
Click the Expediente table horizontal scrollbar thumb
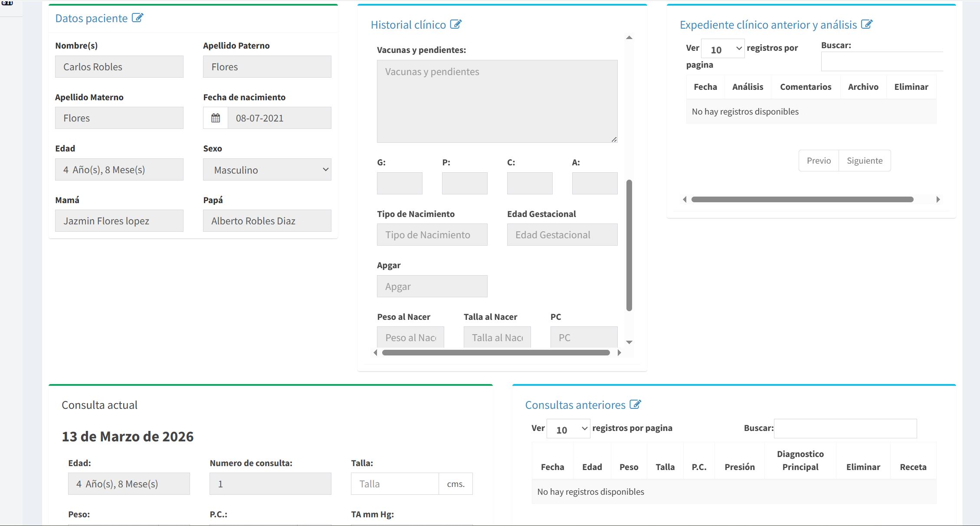point(803,199)
